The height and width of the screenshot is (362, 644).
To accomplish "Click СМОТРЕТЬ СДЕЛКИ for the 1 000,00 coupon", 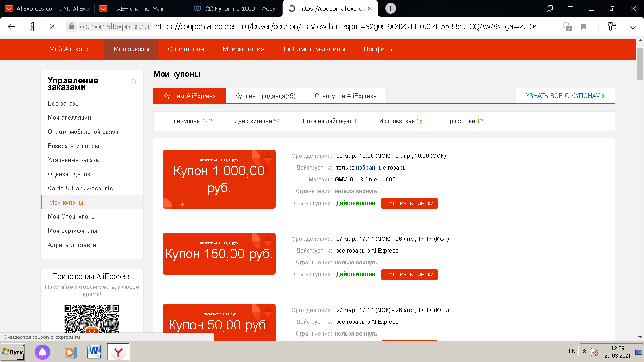I will 409,203.
